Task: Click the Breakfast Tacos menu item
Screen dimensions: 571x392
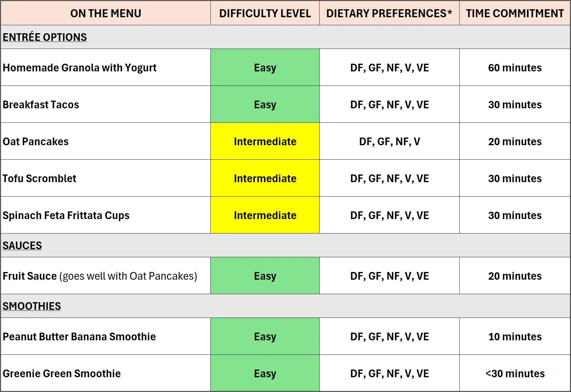Action: (x=41, y=104)
